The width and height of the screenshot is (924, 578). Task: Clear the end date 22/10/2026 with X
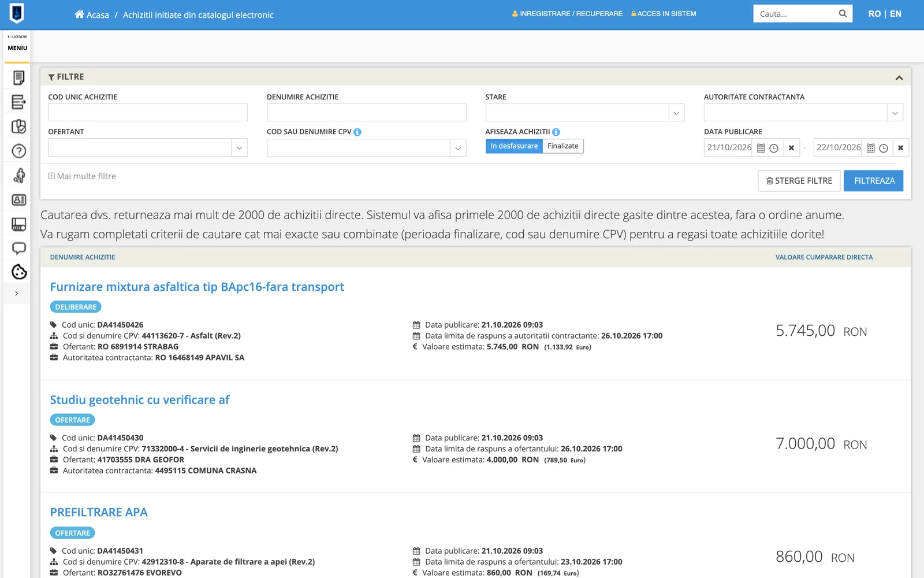901,148
